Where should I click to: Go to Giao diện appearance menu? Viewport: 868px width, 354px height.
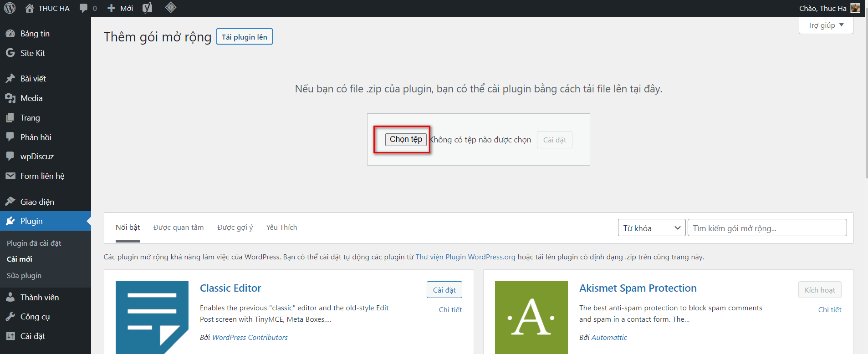coord(37,202)
